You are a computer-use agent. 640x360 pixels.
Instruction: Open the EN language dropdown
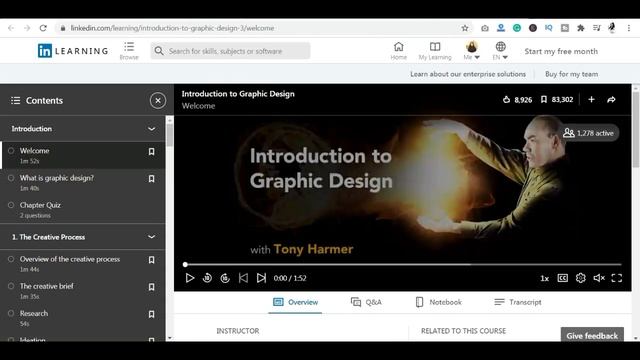[500, 51]
